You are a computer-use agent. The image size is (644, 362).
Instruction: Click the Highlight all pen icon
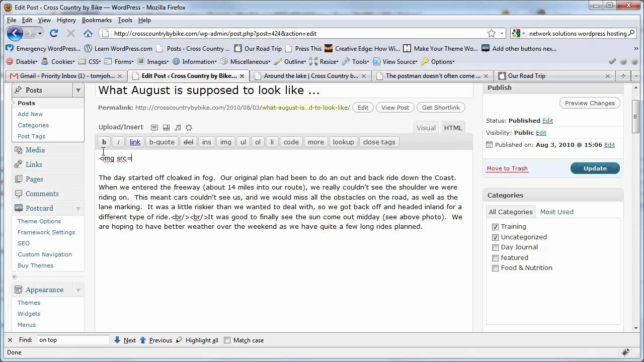tap(180, 340)
